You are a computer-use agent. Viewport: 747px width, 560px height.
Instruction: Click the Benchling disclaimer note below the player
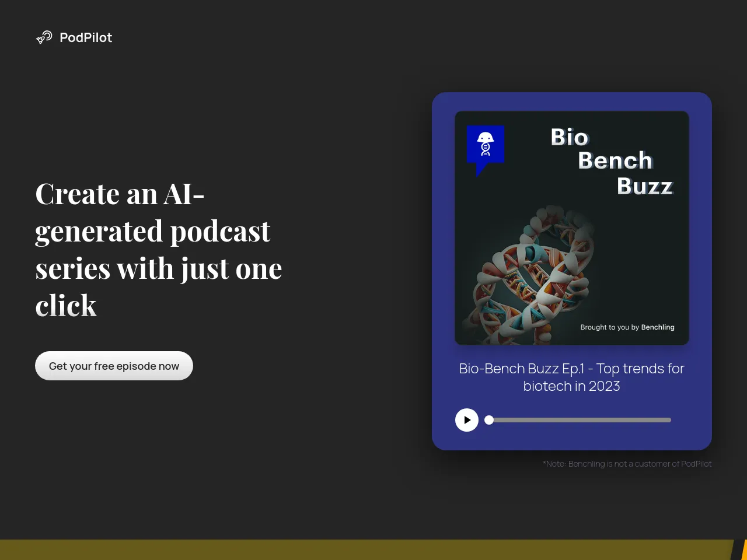point(627,464)
